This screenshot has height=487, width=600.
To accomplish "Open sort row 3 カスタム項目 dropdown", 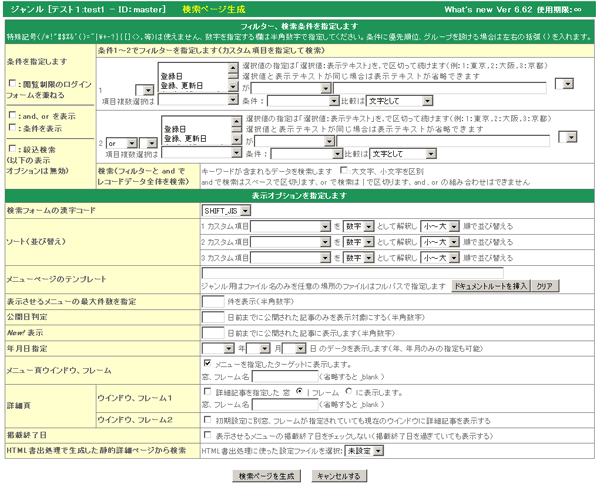I will [290, 258].
